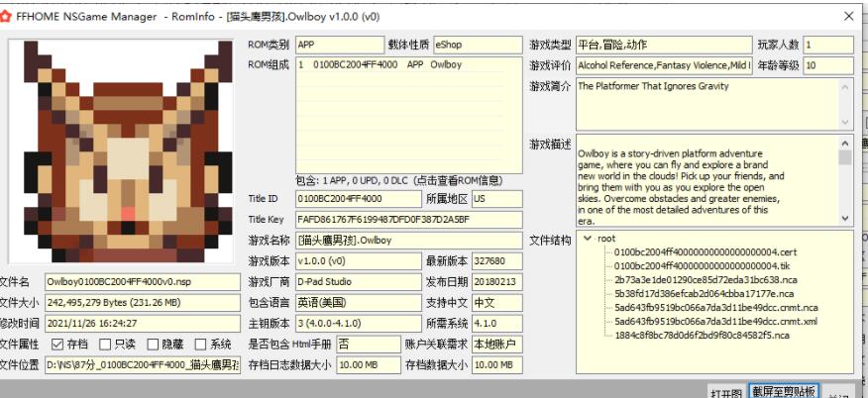The image size is (868, 398).
Task: Click the 截屏至剪贴板 screenshot button
Action: (x=783, y=391)
